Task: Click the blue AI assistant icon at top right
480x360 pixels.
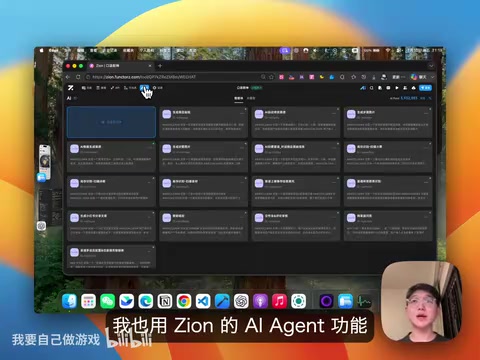Action: [x=363, y=88]
